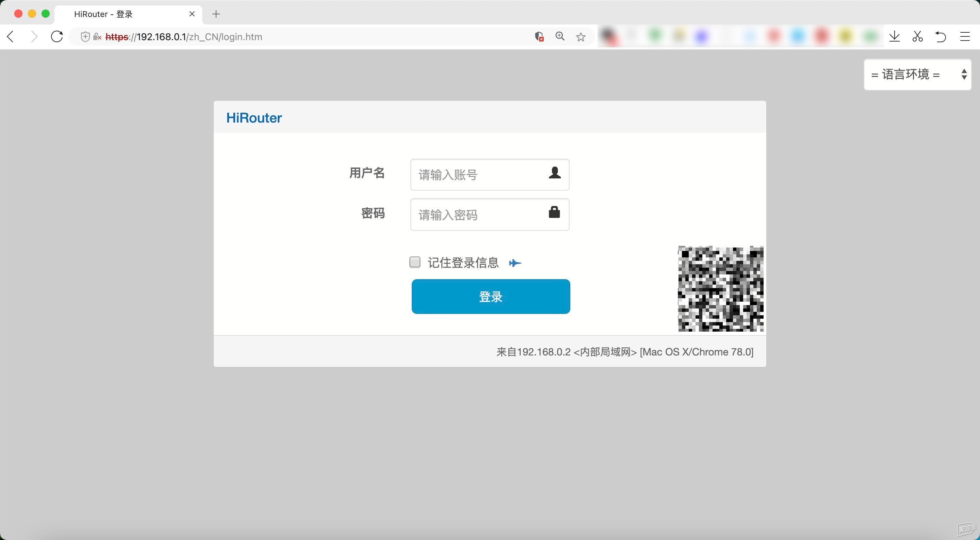The image size is (980, 540).
Task: Focus the 请输入账号 username field
Action: [490, 175]
